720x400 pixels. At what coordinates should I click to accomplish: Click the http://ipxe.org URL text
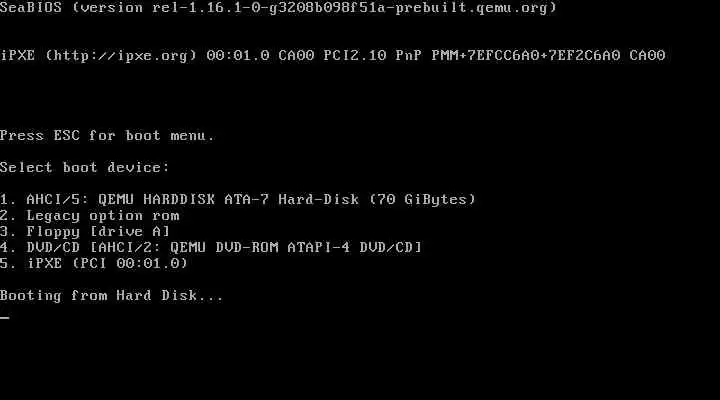point(121,56)
